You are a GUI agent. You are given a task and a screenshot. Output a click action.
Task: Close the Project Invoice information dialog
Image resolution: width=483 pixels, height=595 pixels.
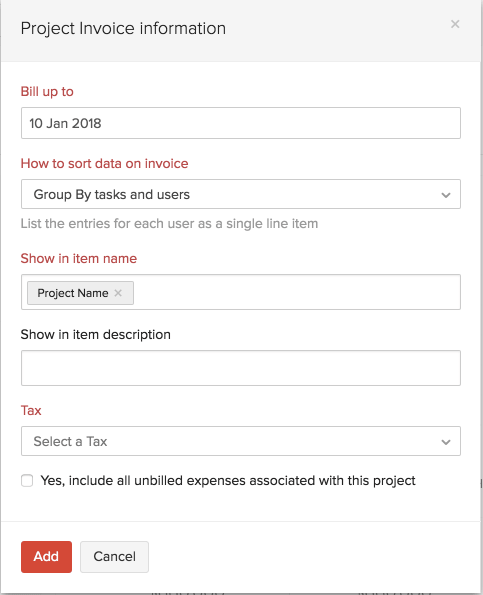(455, 24)
